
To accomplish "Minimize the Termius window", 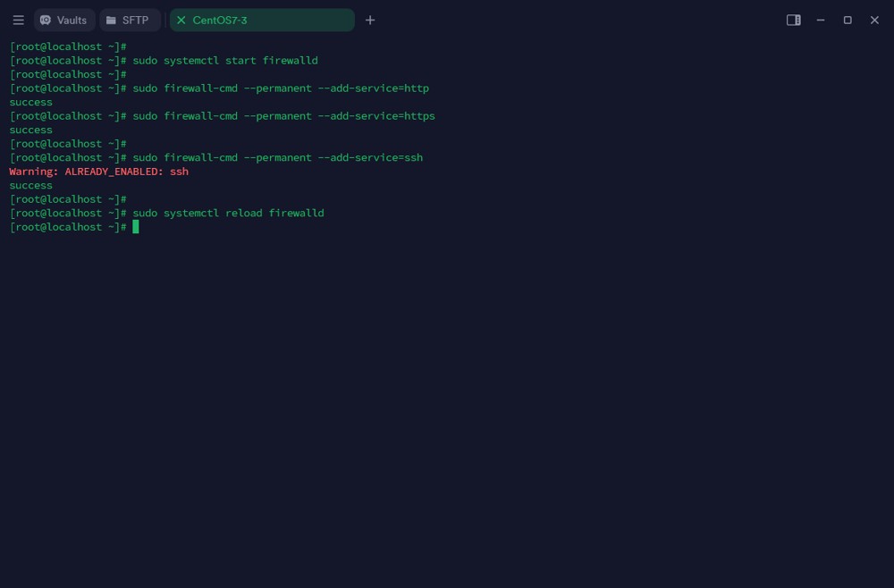I will [821, 20].
